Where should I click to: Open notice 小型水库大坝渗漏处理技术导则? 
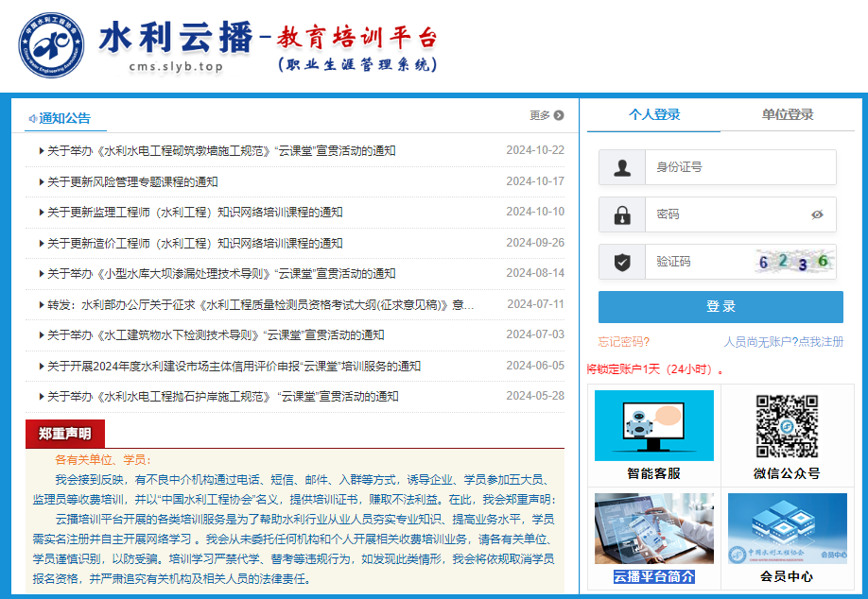pos(221,274)
